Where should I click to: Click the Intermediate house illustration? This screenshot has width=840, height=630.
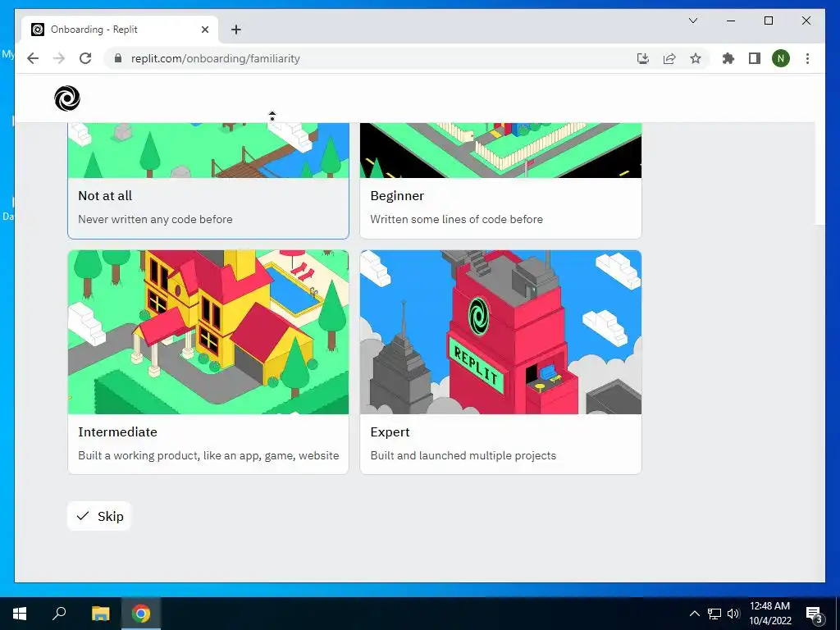208,332
